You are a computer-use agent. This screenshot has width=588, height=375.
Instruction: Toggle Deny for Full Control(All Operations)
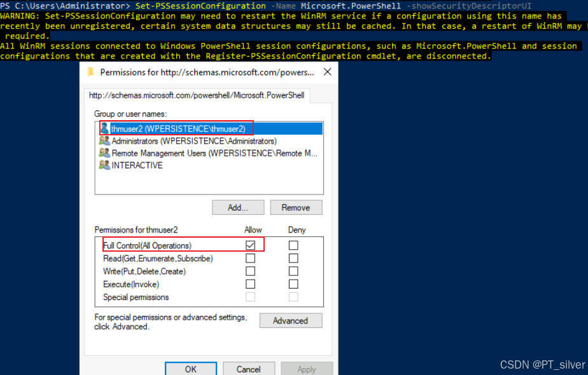293,245
